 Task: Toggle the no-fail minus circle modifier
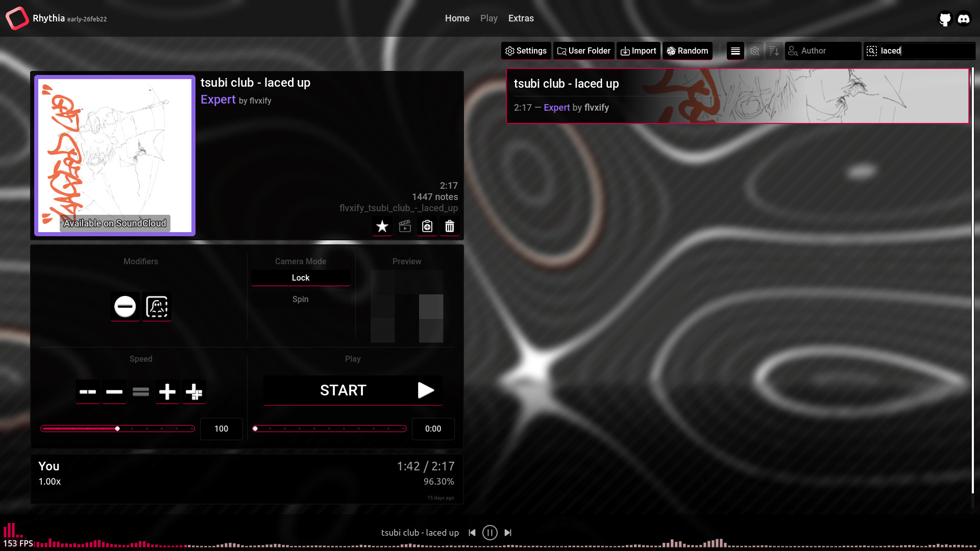[x=125, y=307]
